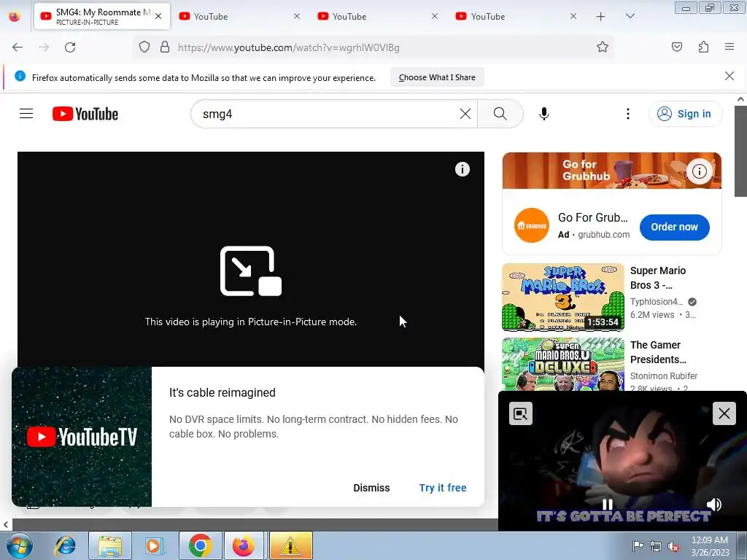Return picture-in-picture video to tab
Screen dimensions: 747x560
click(520, 413)
